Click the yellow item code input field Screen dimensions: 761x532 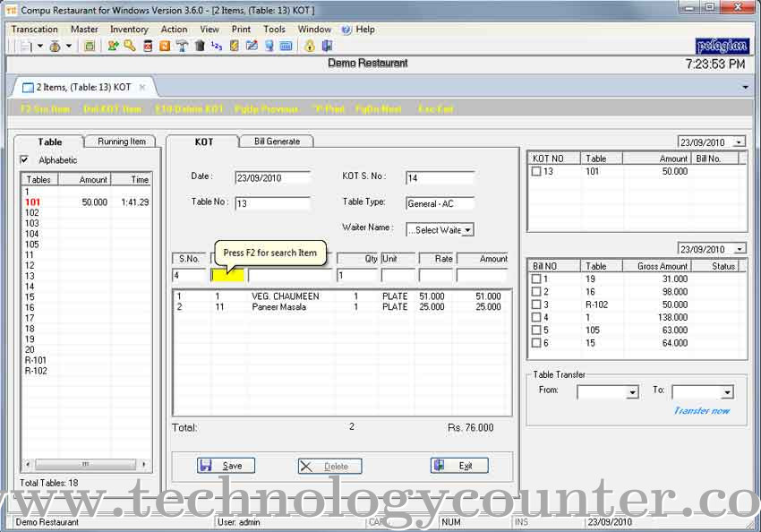(227, 276)
